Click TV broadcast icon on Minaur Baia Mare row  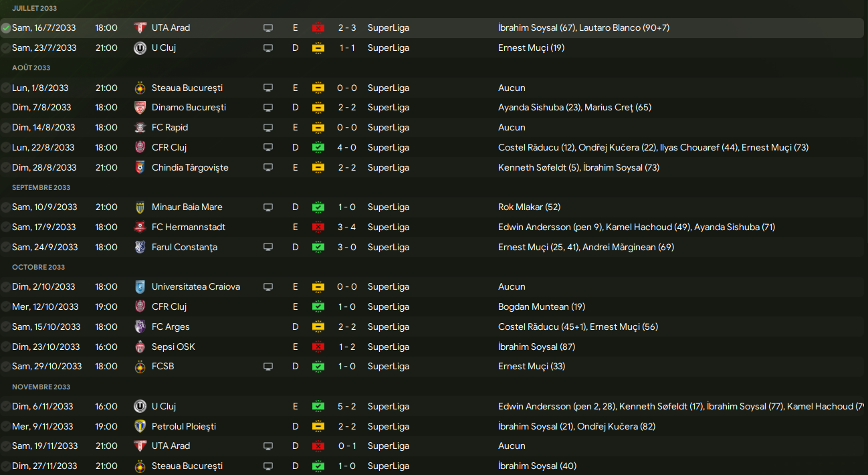click(x=268, y=207)
